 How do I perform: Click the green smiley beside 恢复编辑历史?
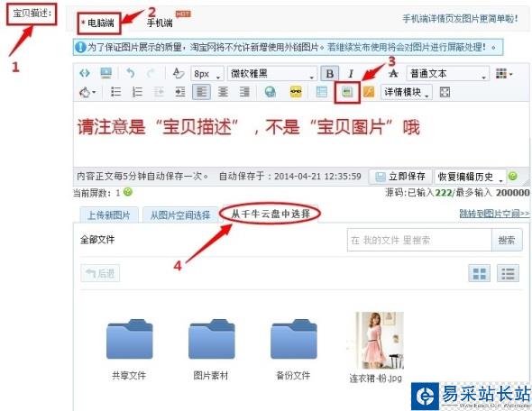tap(513, 176)
